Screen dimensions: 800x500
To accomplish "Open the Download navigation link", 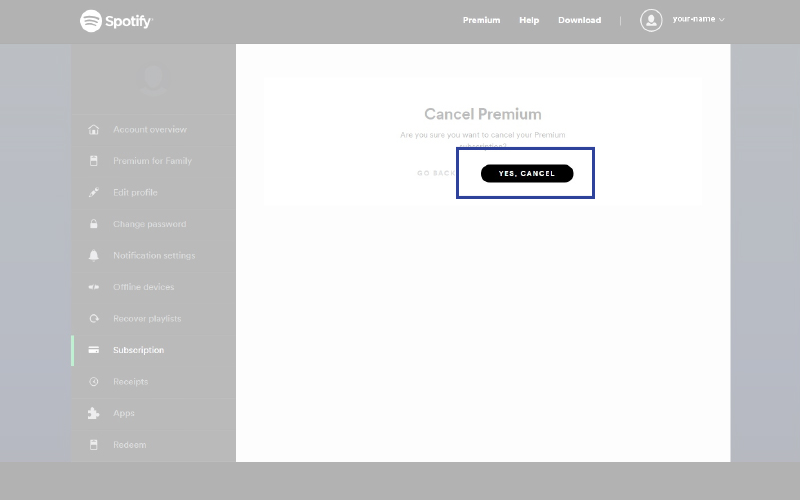I will click(x=580, y=20).
